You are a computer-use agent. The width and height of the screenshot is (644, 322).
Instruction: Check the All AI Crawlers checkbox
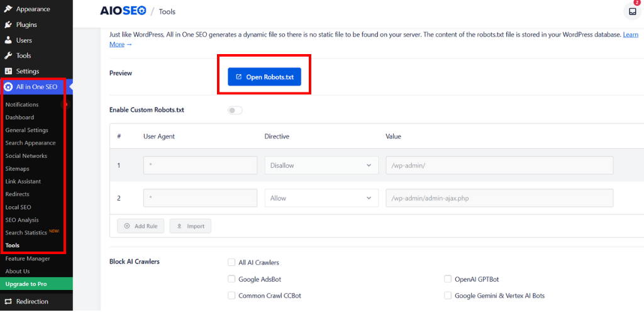[231, 262]
